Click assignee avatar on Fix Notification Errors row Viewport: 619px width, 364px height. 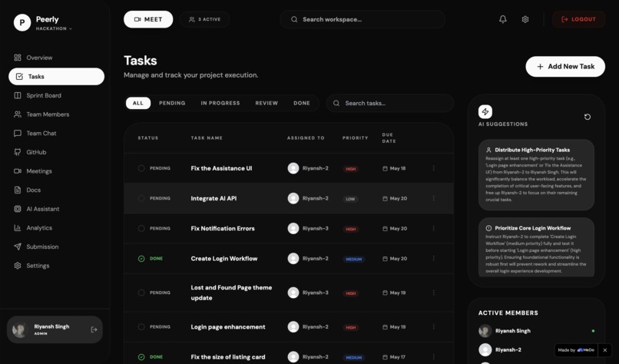293,228
